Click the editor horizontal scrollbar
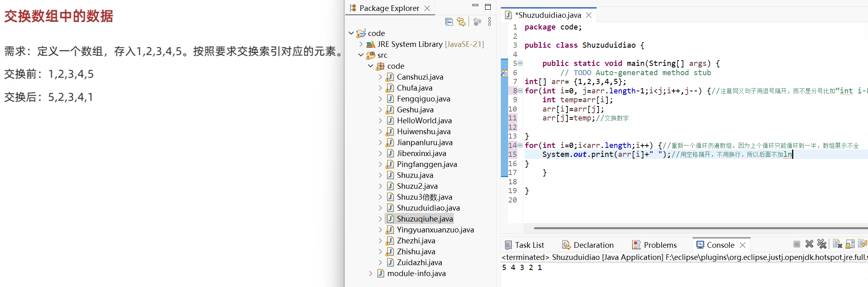 coord(700,228)
